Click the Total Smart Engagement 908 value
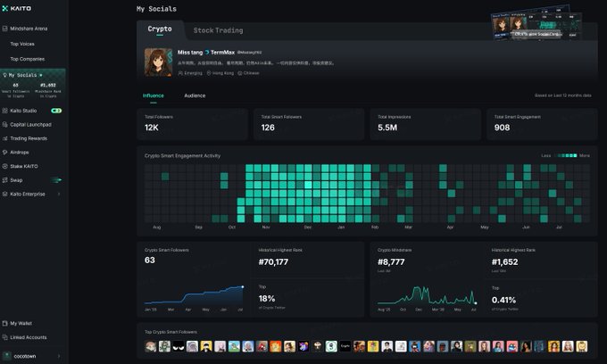607x364 pixels. 502,128
